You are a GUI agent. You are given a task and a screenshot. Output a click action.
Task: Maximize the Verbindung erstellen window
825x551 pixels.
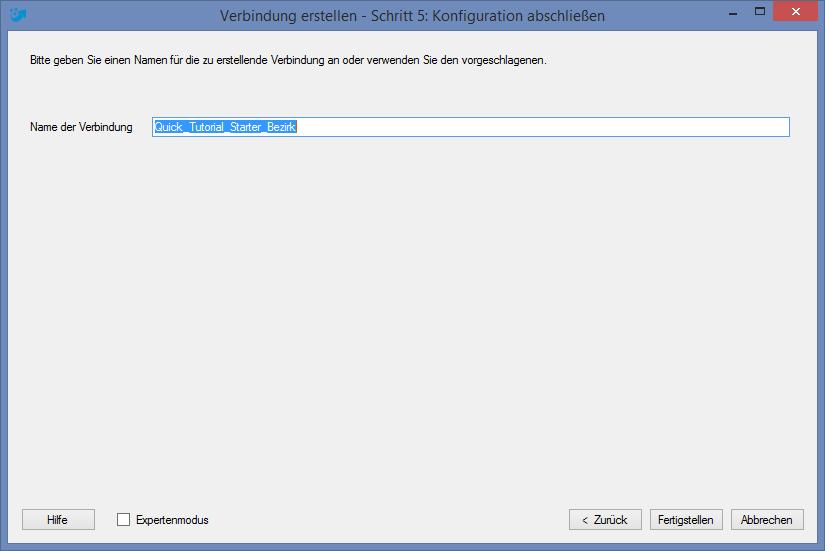(760, 11)
